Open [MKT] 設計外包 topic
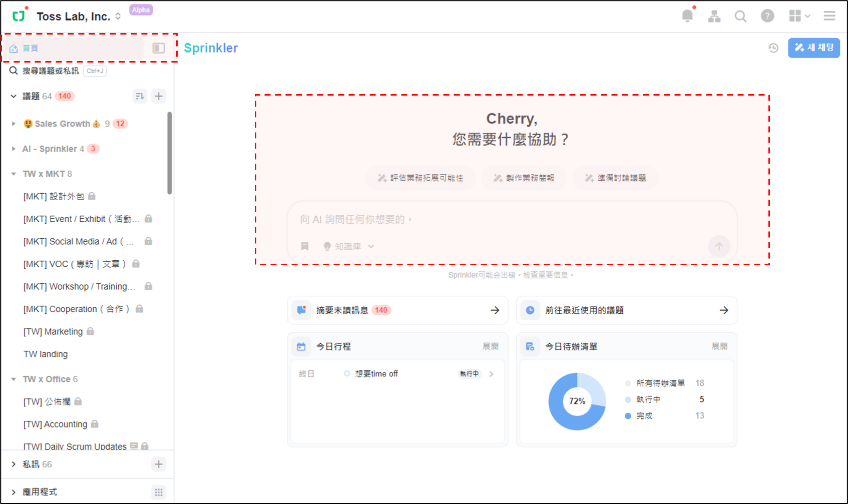The width and height of the screenshot is (848, 504). click(59, 196)
